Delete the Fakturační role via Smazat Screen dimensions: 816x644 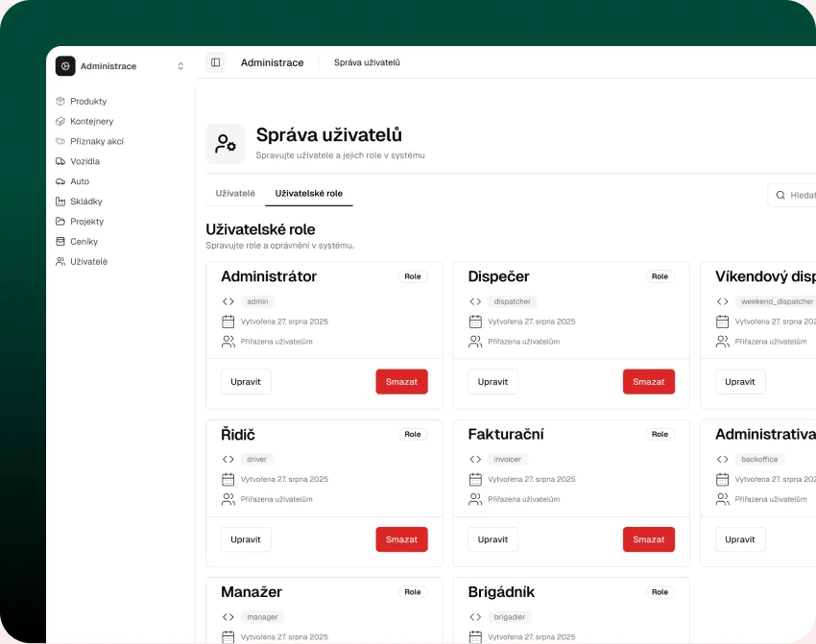click(649, 539)
